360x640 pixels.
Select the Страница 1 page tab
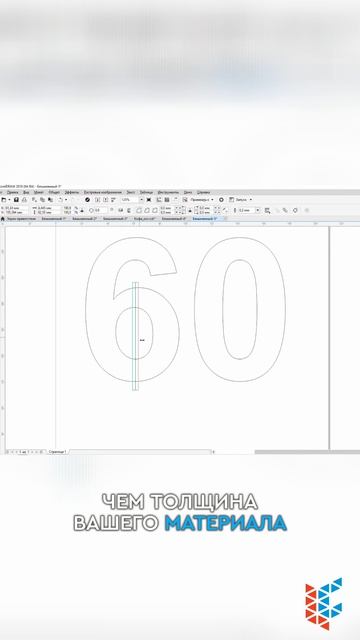click(57, 452)
